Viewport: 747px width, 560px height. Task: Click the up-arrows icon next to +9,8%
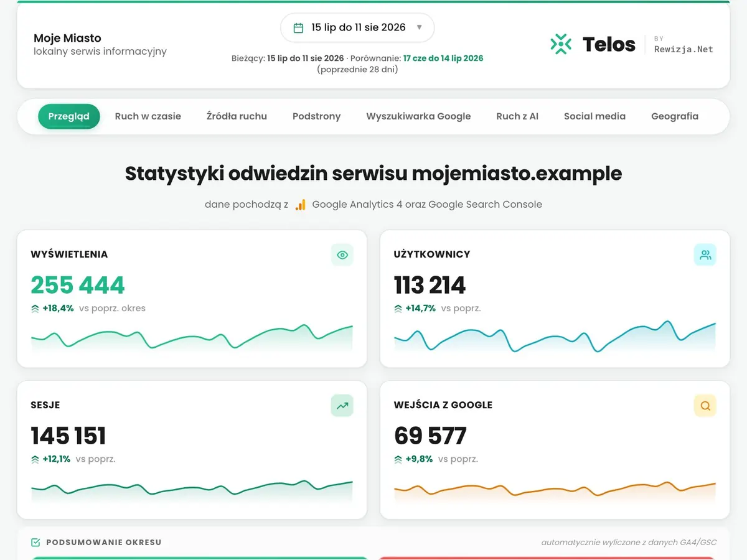click(x=398, y=459)
